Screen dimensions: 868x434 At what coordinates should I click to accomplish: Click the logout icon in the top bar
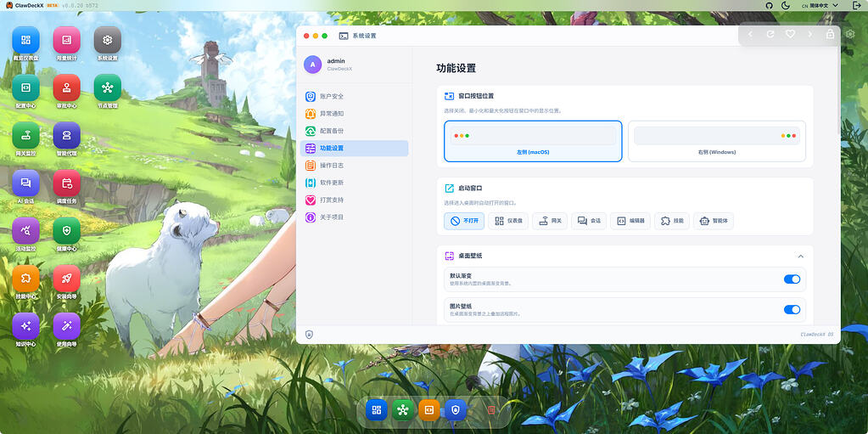coord(857,5)
